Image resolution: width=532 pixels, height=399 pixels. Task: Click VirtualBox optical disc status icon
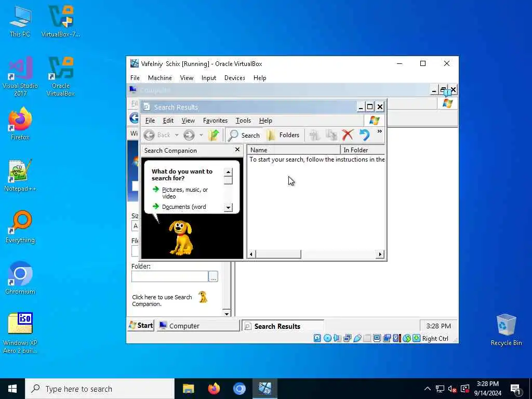pos(327,338)
